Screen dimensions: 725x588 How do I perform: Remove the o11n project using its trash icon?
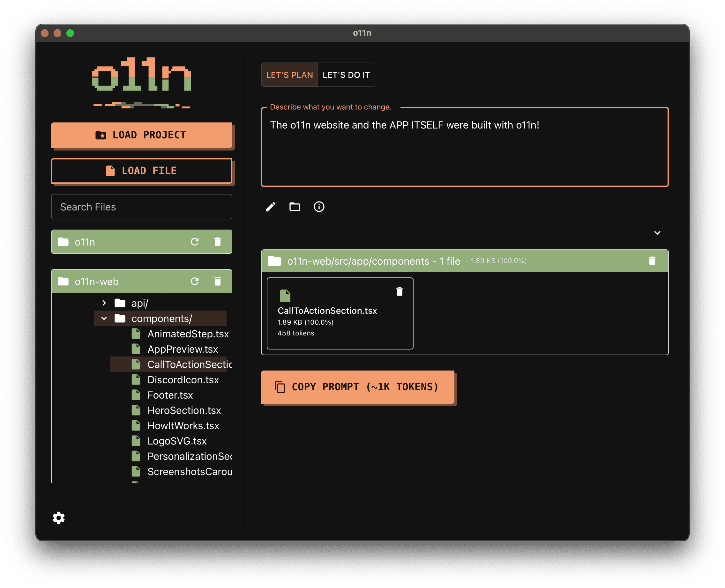(x=217, y=241)
